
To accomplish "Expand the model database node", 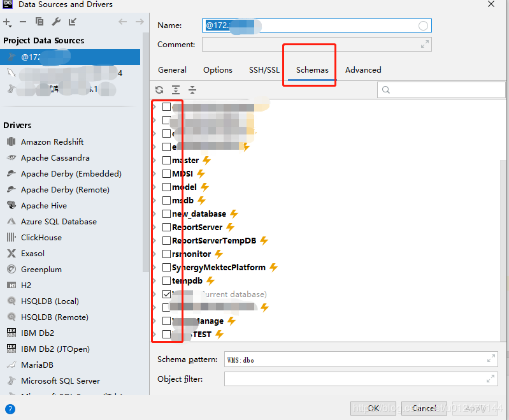I will (155, 187).
